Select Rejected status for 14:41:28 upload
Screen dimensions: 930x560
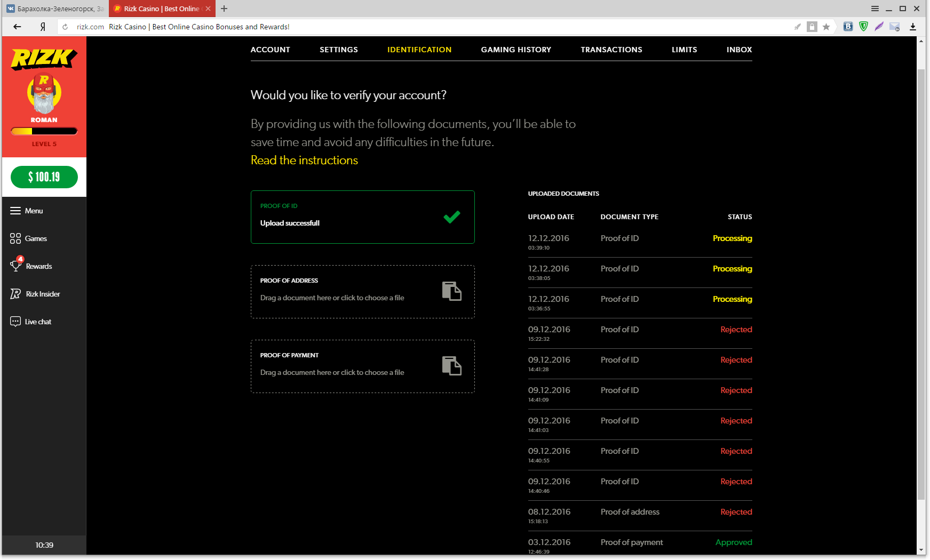736,360
